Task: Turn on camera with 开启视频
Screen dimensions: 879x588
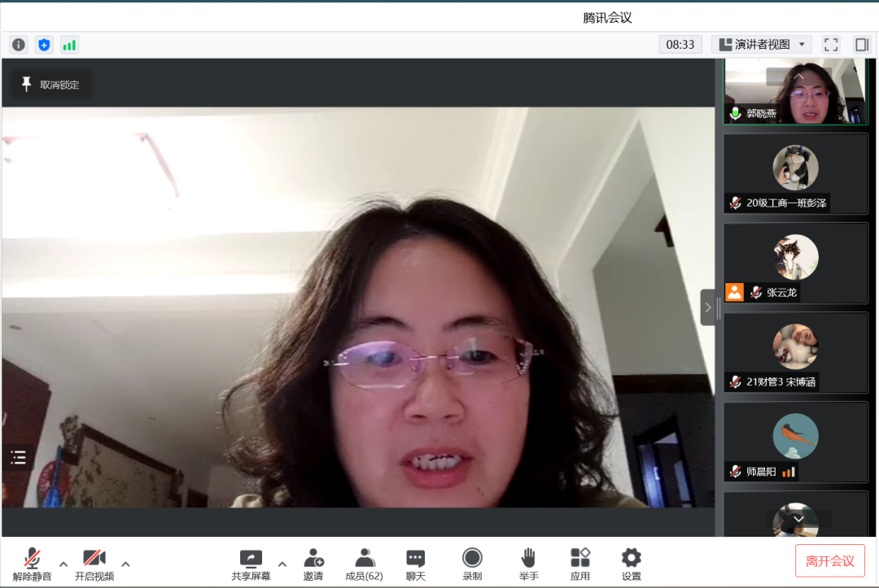Action: pos(94,564)
